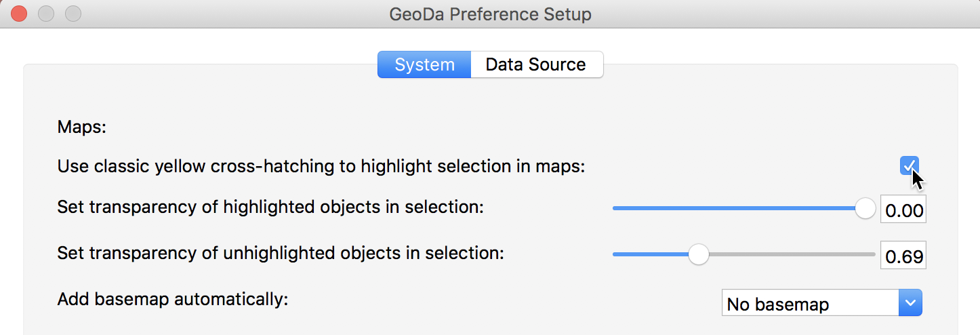
Task: Click the gray unfilled part of unhighlighted slider
Action: (793, 255)
